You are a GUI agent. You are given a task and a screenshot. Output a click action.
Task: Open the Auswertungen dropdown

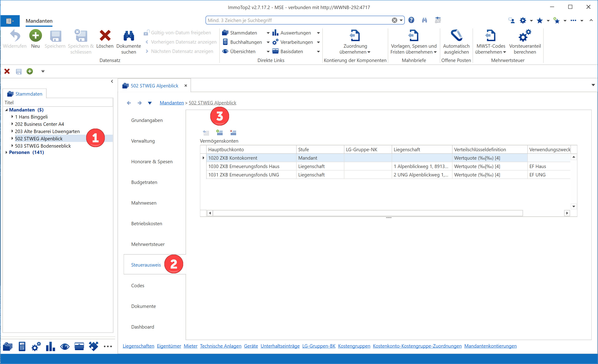318,33
